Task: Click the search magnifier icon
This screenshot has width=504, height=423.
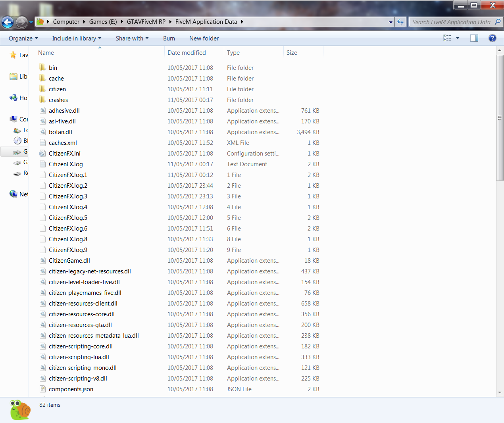Action: point(498,22)
